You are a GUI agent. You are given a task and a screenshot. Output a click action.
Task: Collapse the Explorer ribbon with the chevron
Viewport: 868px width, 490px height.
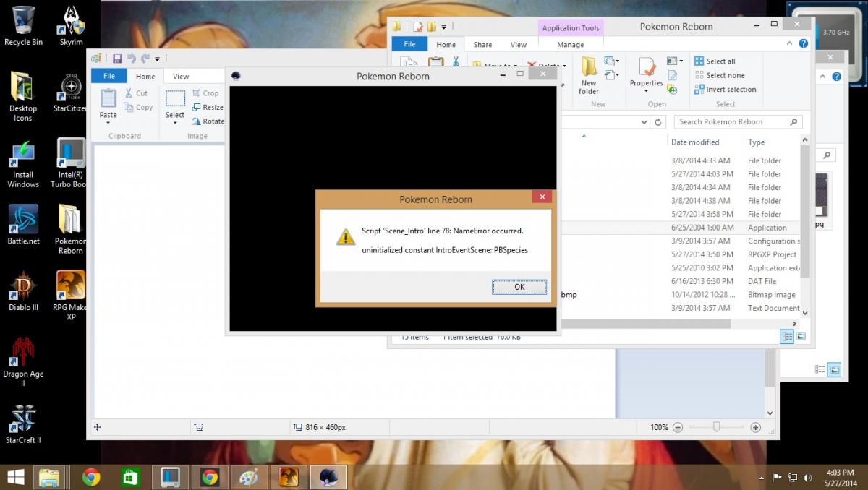pyautogui.click(x=791, y=44)
